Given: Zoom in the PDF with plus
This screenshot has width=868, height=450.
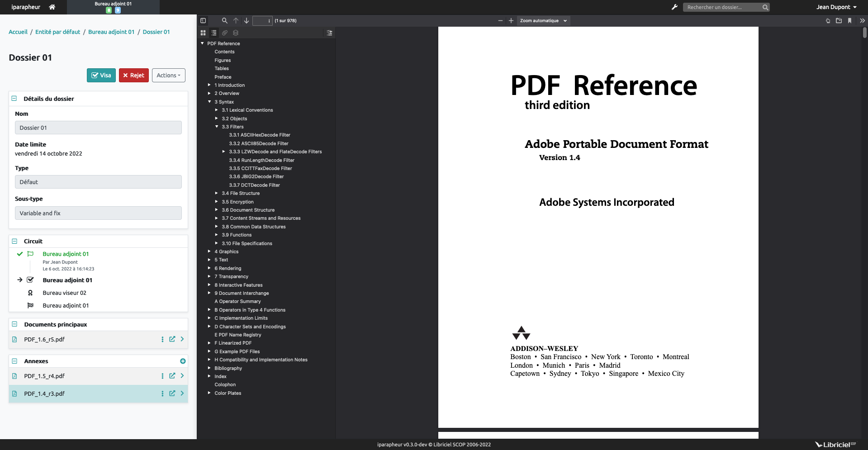Looking at the screenshot, I should pyautogui.click(x=511, y=20).
